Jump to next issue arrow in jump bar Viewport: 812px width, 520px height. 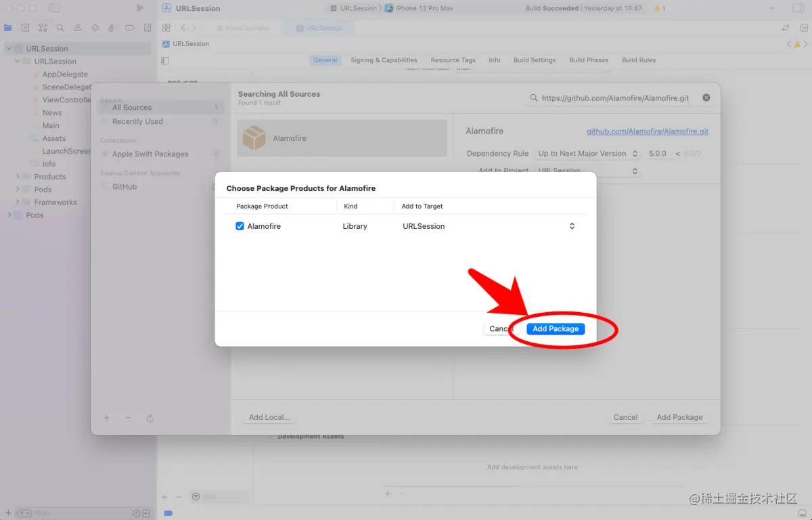[807, 44]
